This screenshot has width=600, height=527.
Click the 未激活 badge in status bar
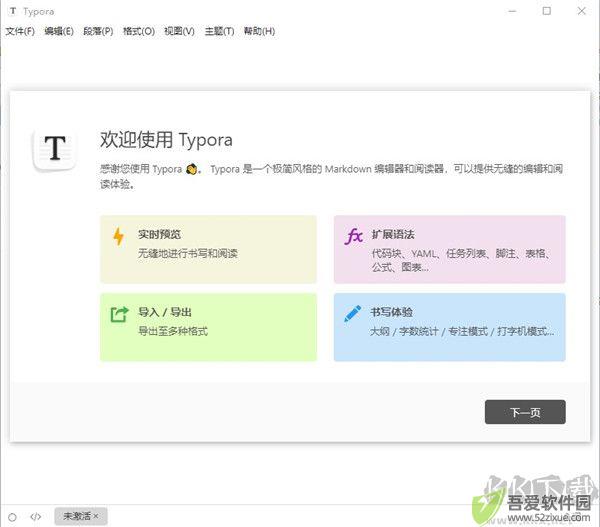[x=81, y=516]
